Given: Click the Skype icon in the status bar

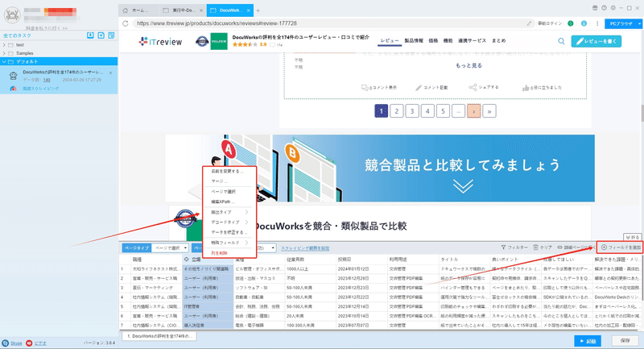Looking at the screenshot, I should [6, 343].
